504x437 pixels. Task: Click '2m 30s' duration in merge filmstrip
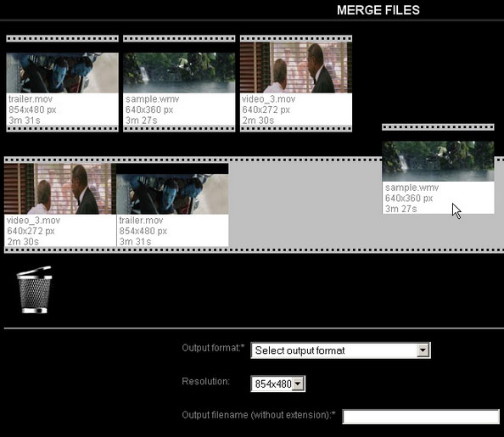click(23, 242)
